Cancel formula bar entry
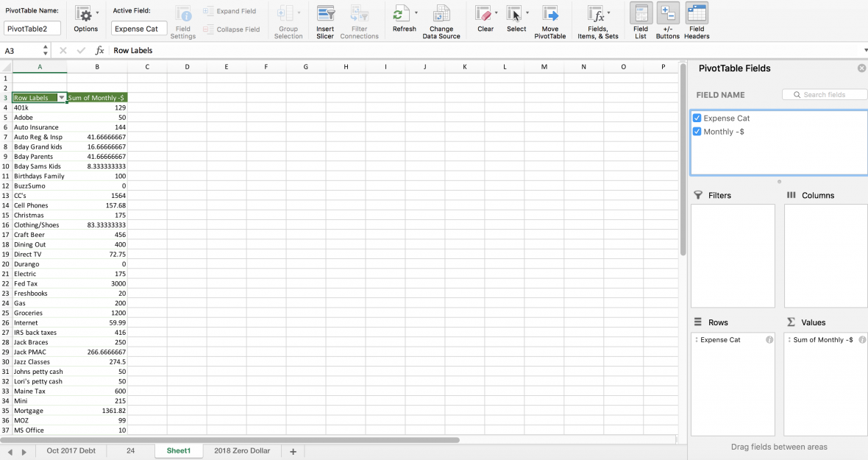 [x=63, y=50]
